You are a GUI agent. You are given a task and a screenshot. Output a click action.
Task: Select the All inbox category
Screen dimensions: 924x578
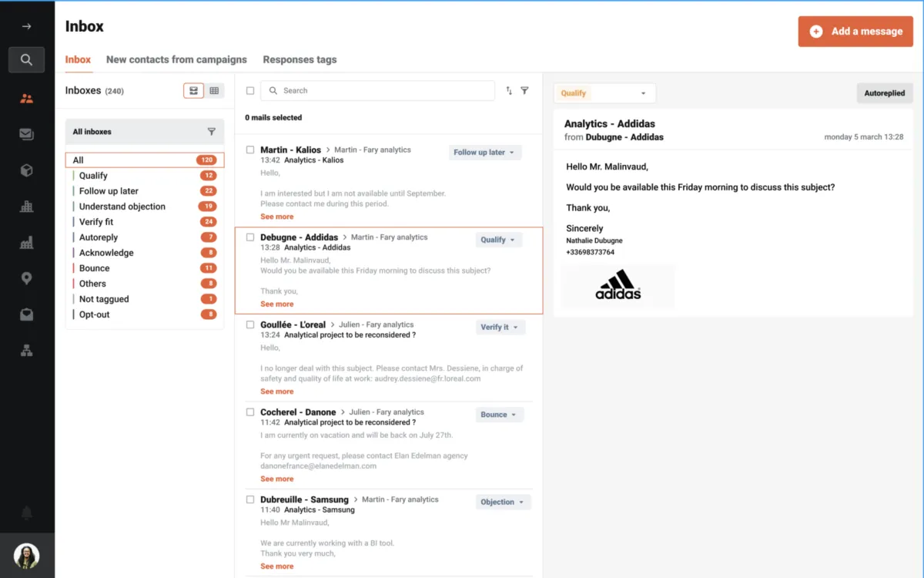coord(145,160)
